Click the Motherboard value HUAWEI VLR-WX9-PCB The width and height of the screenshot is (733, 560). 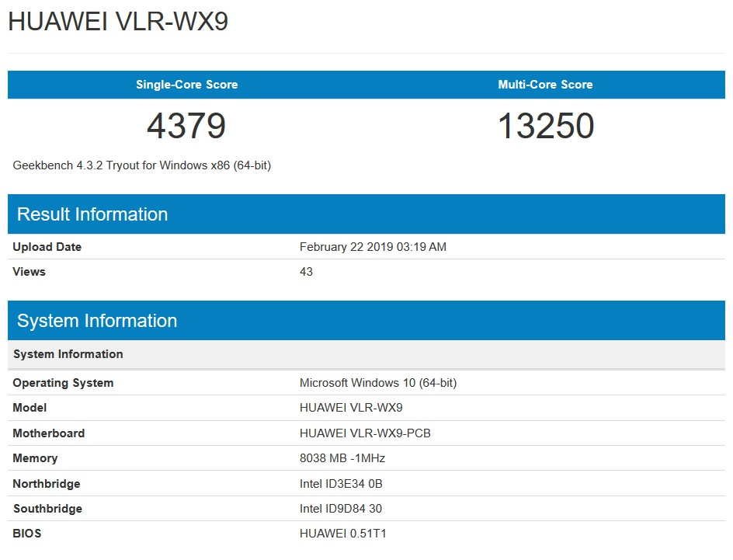(366, 433)
